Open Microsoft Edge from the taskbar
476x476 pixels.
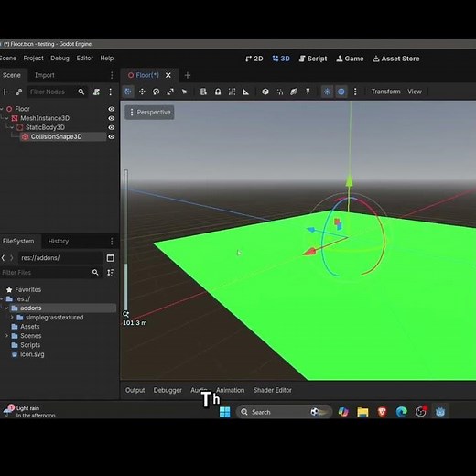point(402,412)
